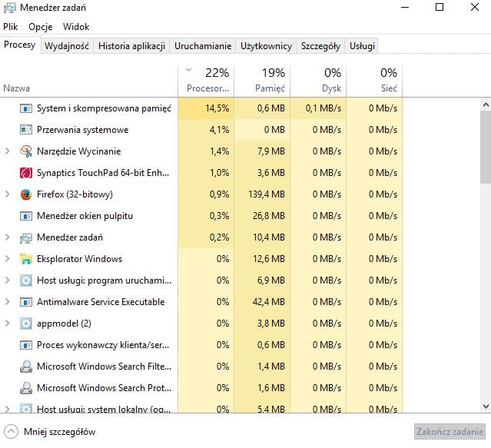
Task: Sort by the Sieć 0% column header
Action: tap(374, 81)
